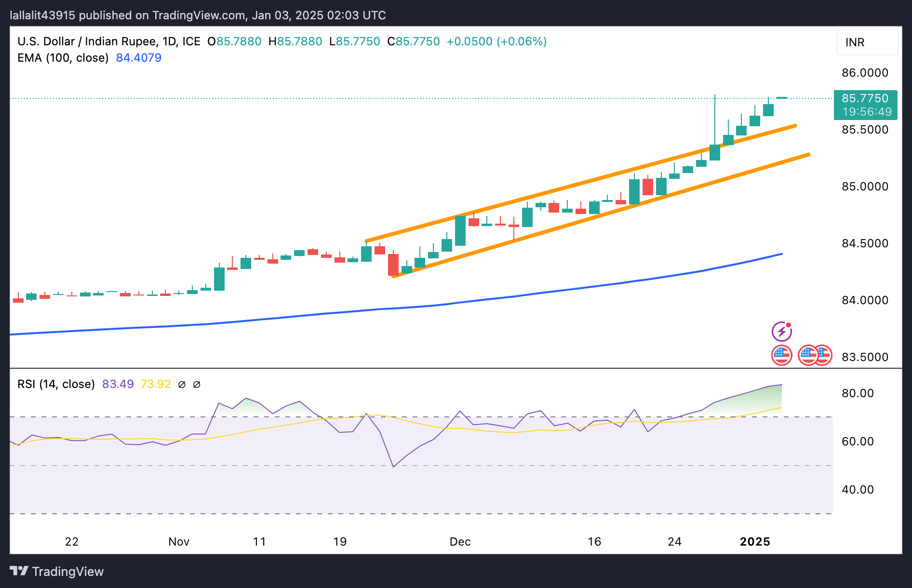This screenshot has width=912, height=588.
Task: Open the INR currency selector box
Action: pos(867,42)
